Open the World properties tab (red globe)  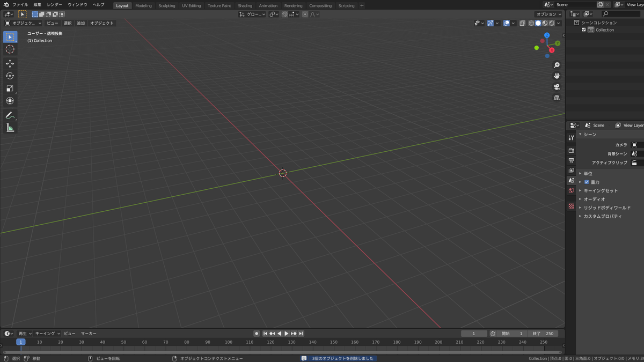tap(571, 190)
